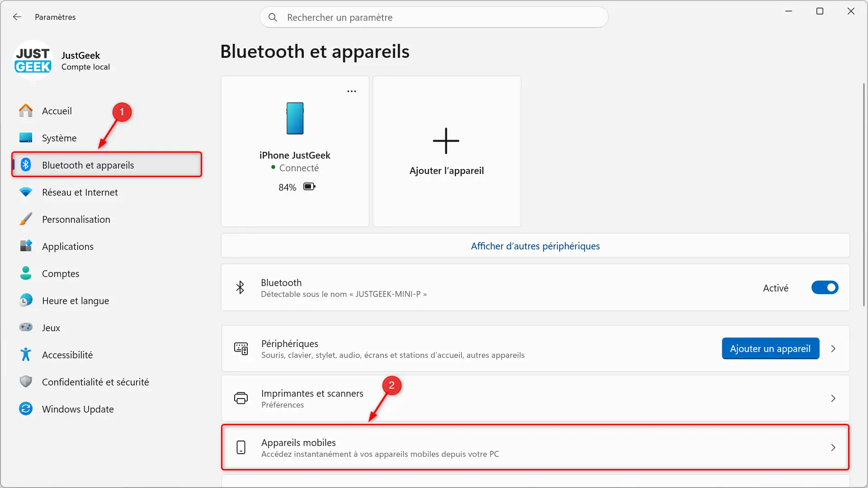Click the Souris, clavier, stylet description
868x488 pixels.
(393, 355)
